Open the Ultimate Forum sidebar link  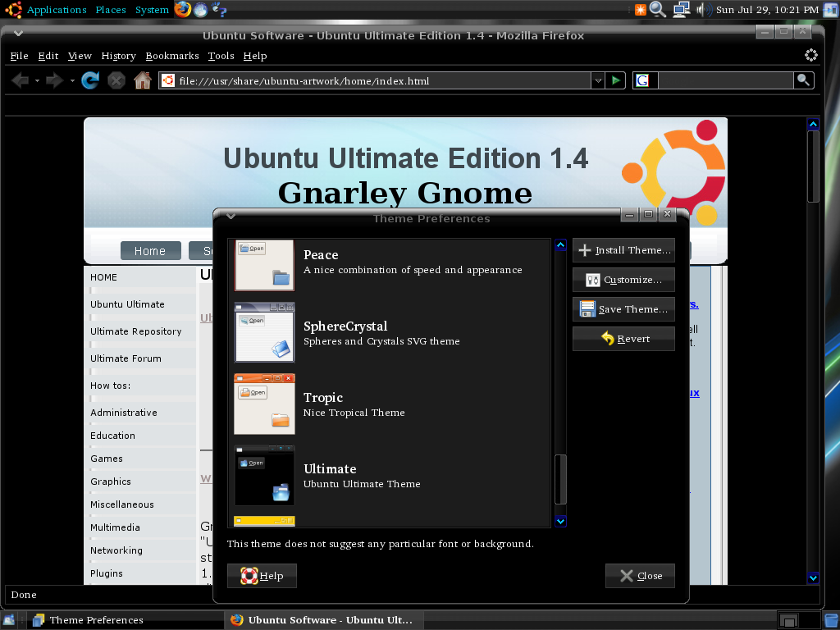click(x=126, y=358)
